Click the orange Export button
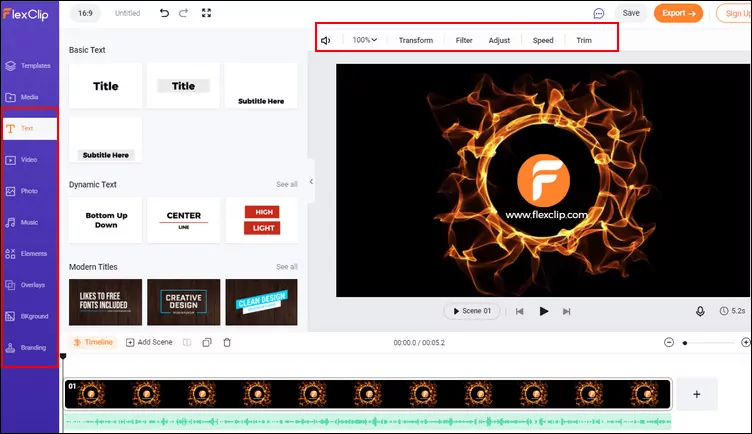752x434 pixels. click(678, 13)
